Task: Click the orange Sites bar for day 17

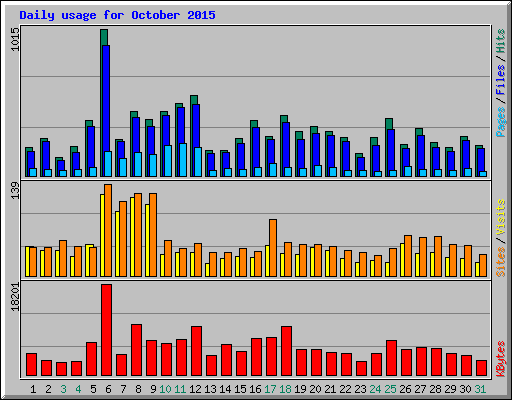Action: tap(273, 248)
